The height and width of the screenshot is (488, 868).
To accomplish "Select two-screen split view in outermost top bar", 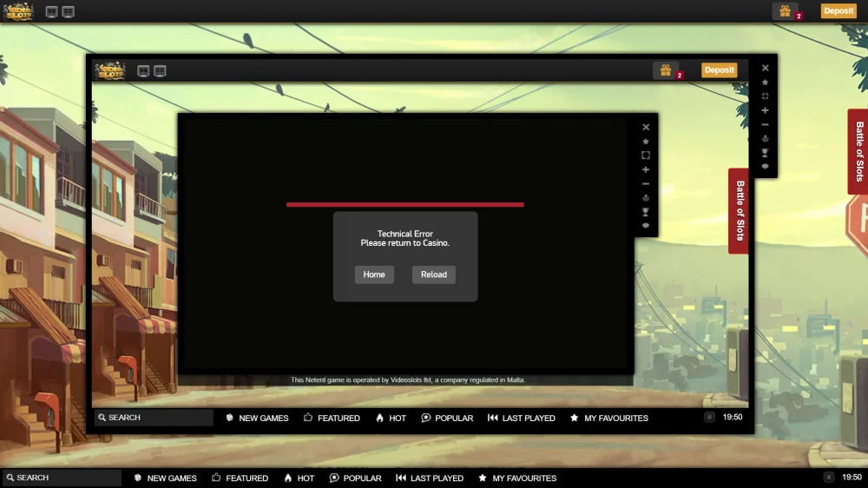I will [51, 11].
